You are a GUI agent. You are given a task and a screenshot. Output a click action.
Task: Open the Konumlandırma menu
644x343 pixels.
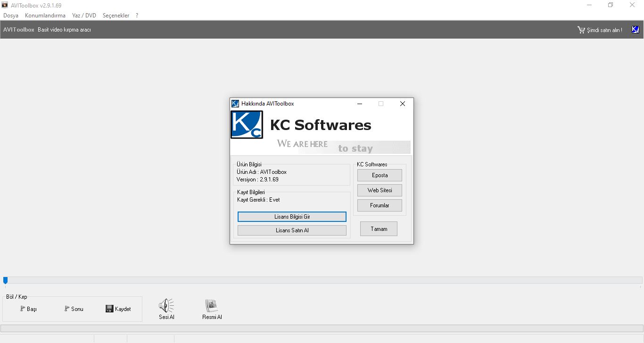click(x=45, y=16)
